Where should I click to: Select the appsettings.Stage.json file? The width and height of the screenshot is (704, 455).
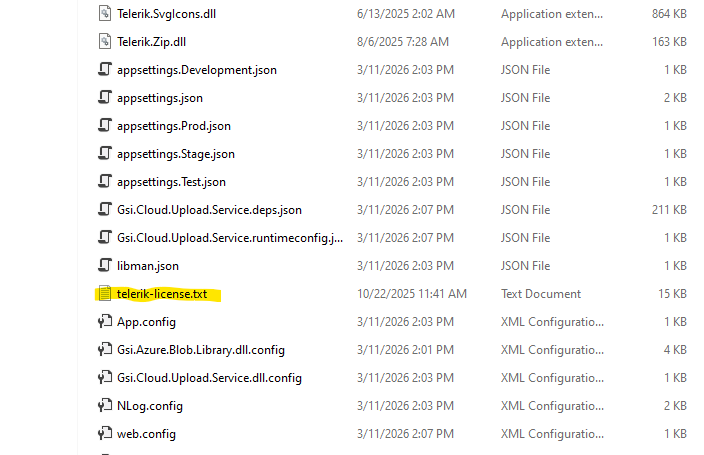click(176, 154)
